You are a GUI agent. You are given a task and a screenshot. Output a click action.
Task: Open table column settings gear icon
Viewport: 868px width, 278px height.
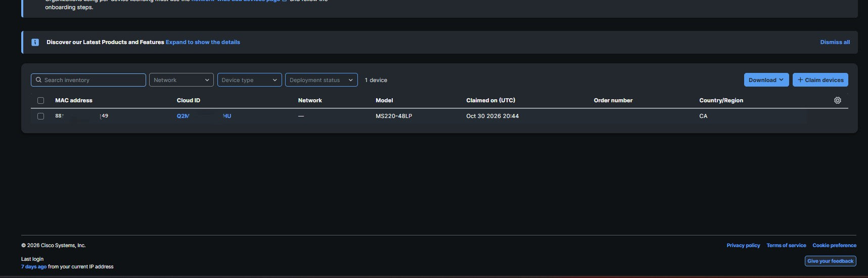click(838, 100)
